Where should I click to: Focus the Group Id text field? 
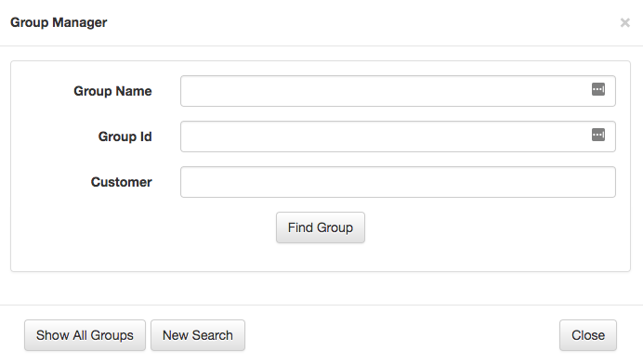[398, 136]
